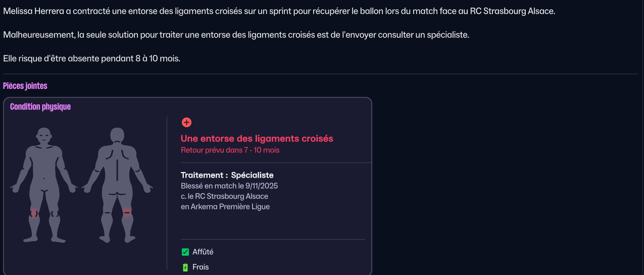Click the red knee highlight on back figure
This screenshot has height=275, width=644.
127,211
